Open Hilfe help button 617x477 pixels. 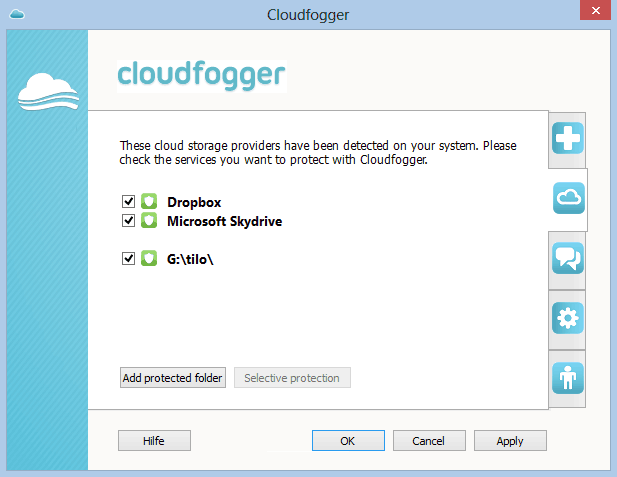(x=154, y=440)
